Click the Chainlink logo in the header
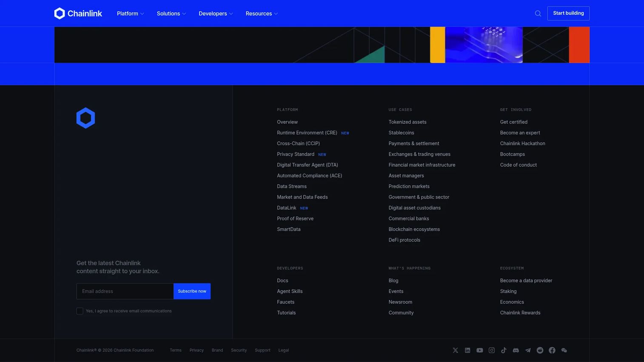Image resolution: width=644 pixels, height=362 pixels. [x=78, y=14]
